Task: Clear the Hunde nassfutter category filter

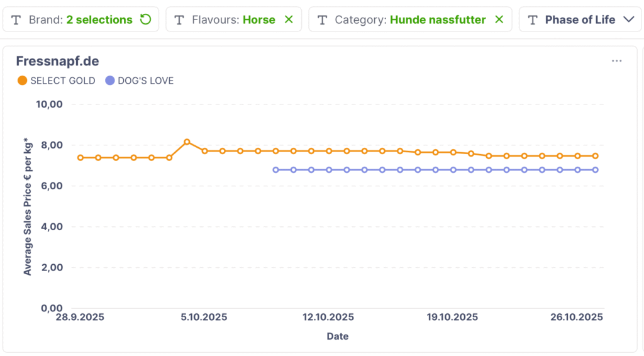Action: coord(499,19)
